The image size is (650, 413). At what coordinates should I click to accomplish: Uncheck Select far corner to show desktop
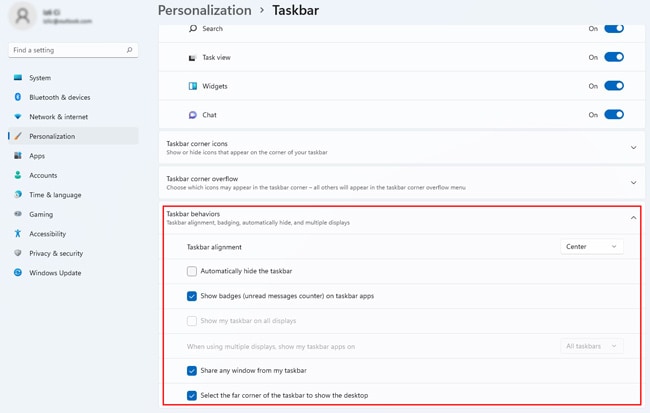[192, 396]
